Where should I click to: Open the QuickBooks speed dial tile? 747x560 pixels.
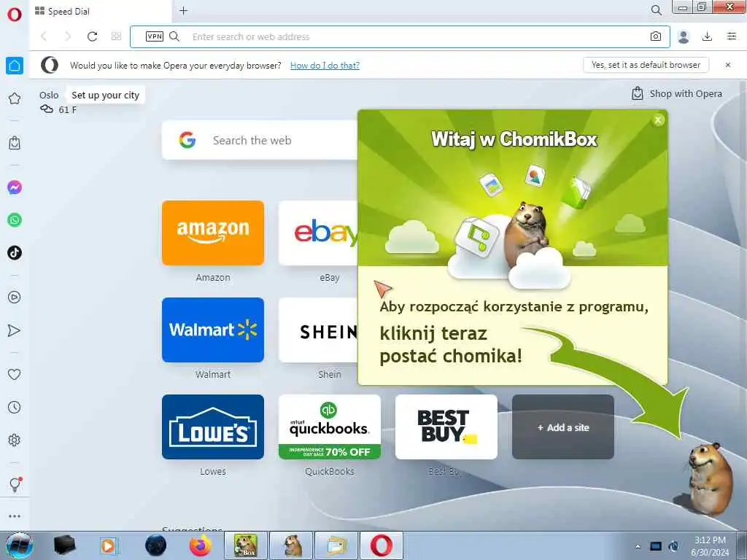(330, 427)
